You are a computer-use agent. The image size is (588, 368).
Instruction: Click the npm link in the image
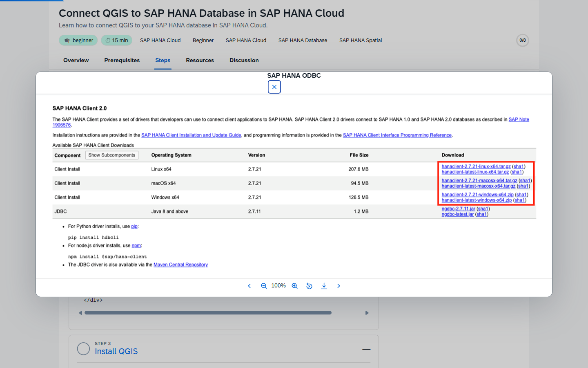[x=136, y=246]
